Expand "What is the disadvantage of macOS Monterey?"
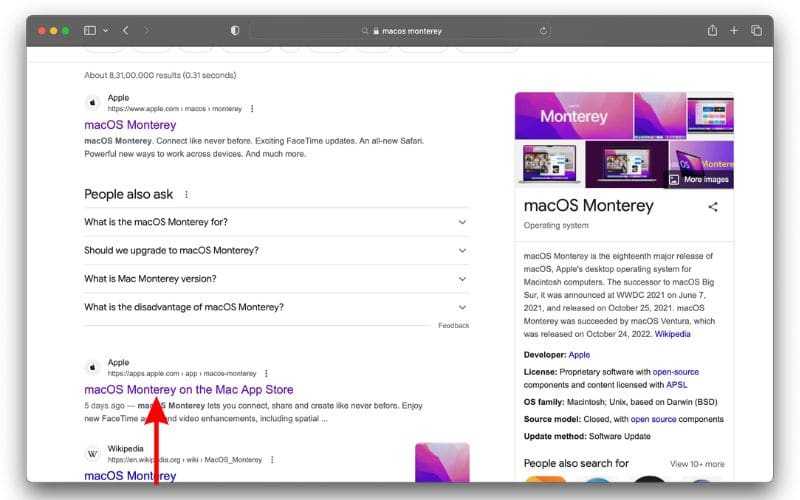Image resolution: width=800 pixels, height=500 pixels. pos(462,307)
